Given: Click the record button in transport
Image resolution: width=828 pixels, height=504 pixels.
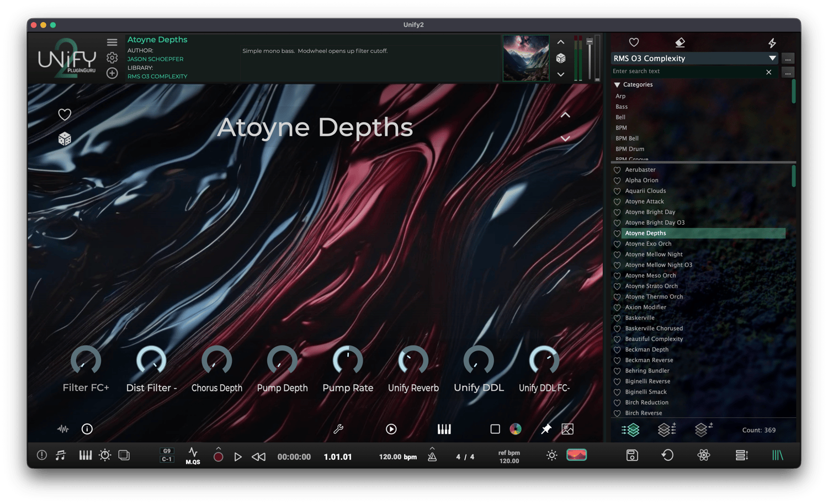Looking at the screenshot, I should click(x=219, y=457).
